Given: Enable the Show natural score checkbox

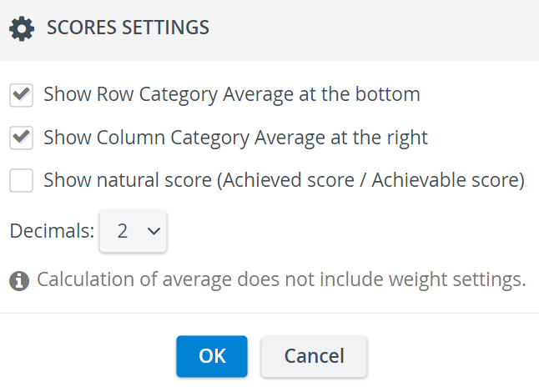Looking at the screenshot, I should (x=22, y=180).
